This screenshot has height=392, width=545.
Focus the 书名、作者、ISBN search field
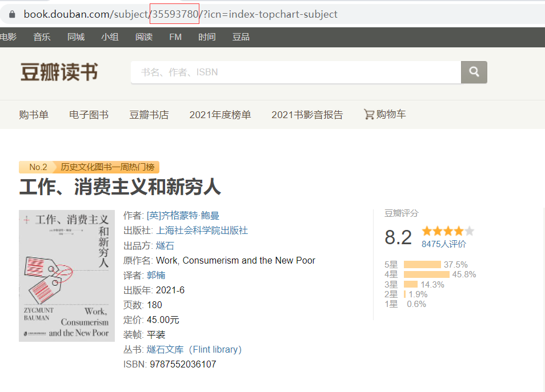click(x=296, y=72)
